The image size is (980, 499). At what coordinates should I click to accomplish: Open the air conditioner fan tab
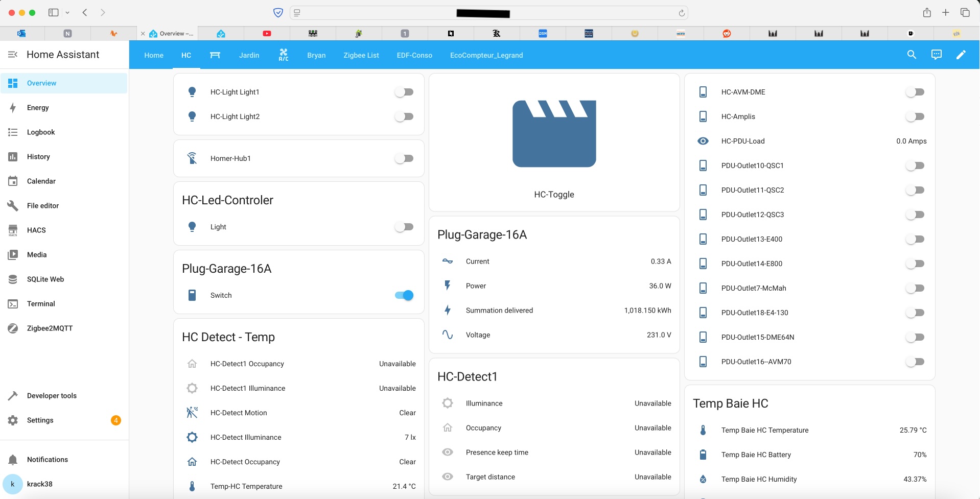click(x=283, y=55)
